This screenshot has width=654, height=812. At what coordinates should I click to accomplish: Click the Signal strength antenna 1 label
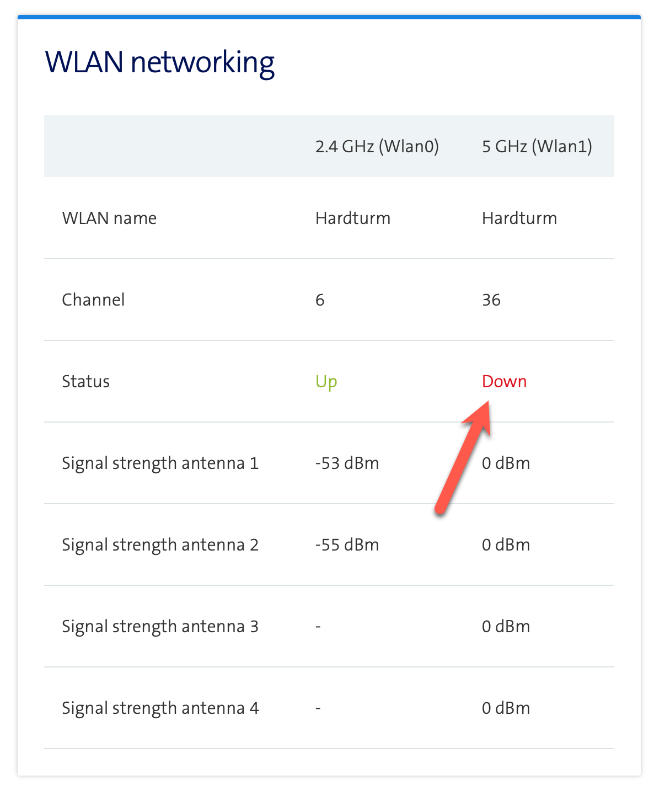(x=160, y=463)
